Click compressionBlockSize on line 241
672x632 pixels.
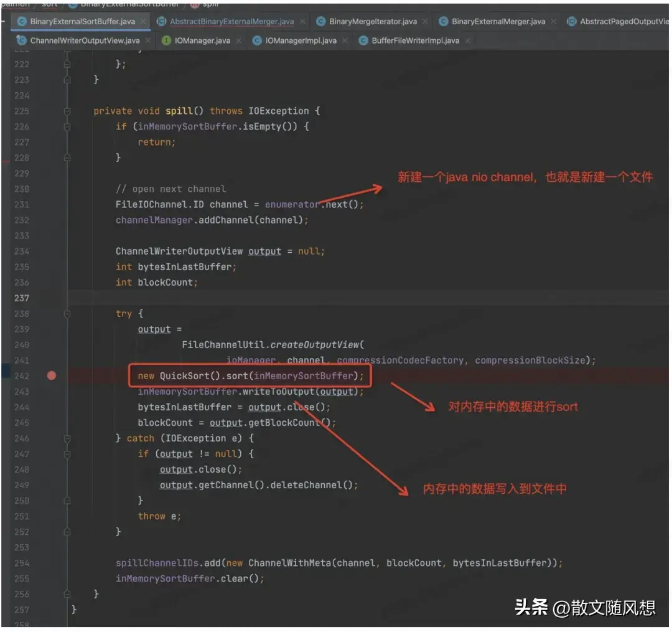pyautogui.click(x=530, y=360)
